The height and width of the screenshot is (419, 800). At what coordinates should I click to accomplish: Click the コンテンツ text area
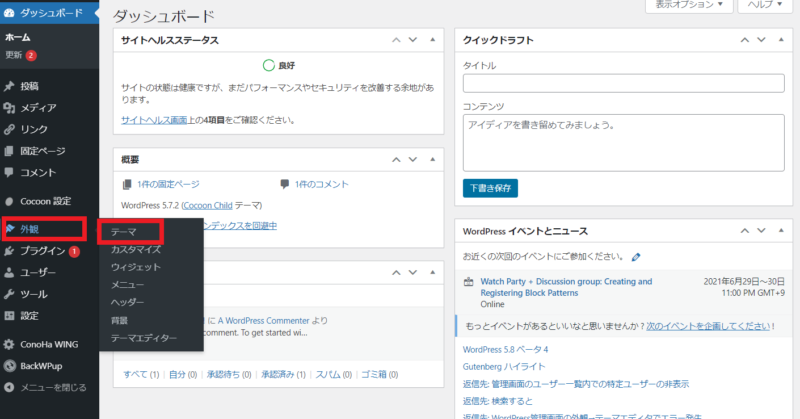pos(623,143)
